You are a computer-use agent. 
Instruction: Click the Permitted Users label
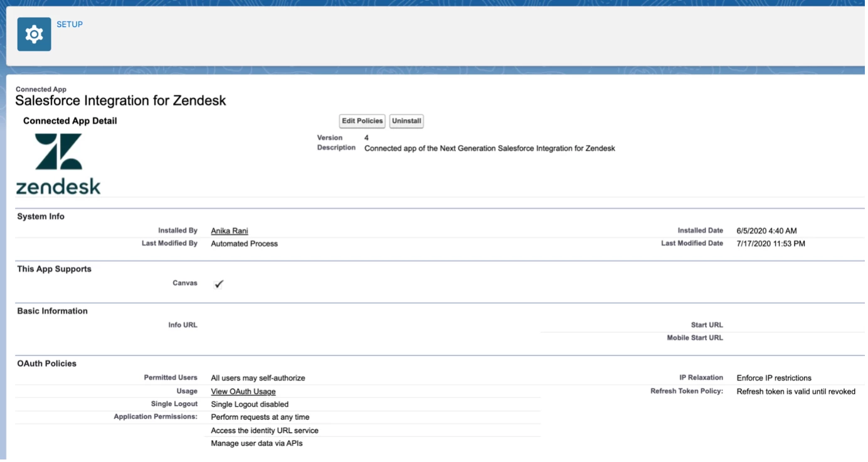[x=171, y=378]
